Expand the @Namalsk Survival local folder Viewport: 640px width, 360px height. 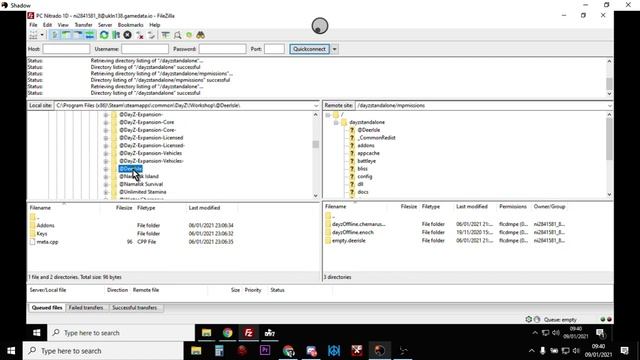click(106, 184)
